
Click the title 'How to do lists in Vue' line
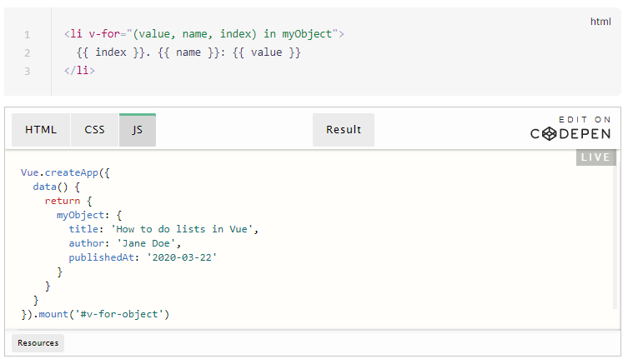[163, 229]
